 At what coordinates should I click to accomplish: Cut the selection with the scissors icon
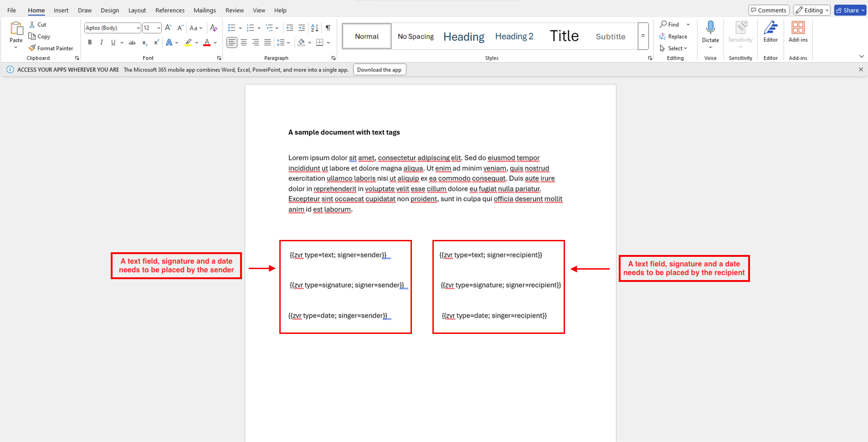click(x=32, y=25)
